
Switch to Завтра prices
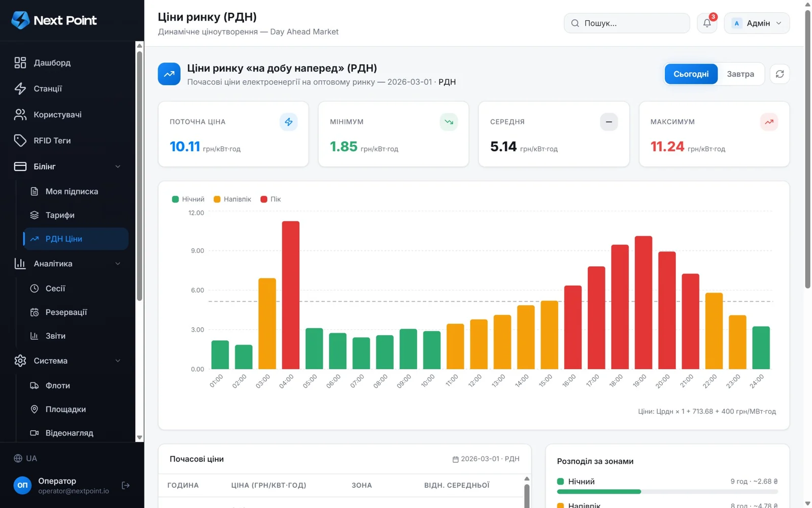(x=740, y=74)
